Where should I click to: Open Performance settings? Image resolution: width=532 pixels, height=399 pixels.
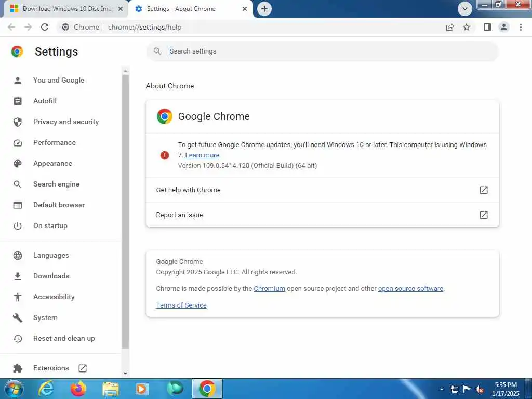coord(54,142)
